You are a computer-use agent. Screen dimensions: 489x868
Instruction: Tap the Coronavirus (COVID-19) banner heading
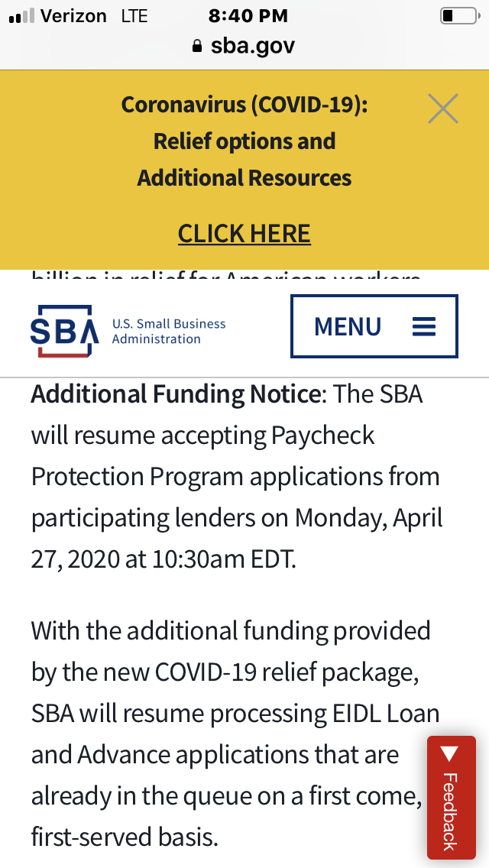pyautogui.click(x=244, y=105)
